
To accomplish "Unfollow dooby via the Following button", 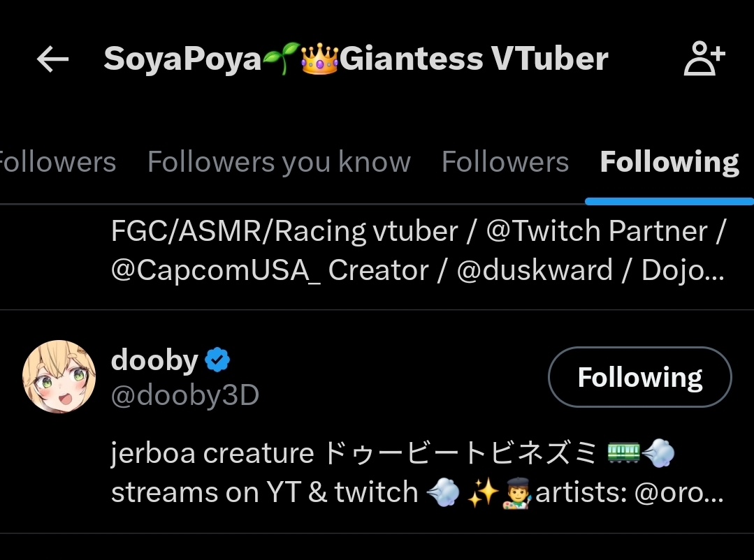I will [639, 377].
